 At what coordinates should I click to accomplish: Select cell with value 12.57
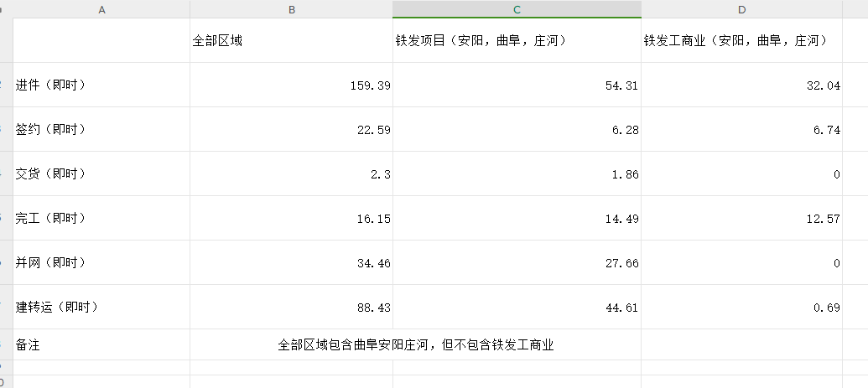742,218
